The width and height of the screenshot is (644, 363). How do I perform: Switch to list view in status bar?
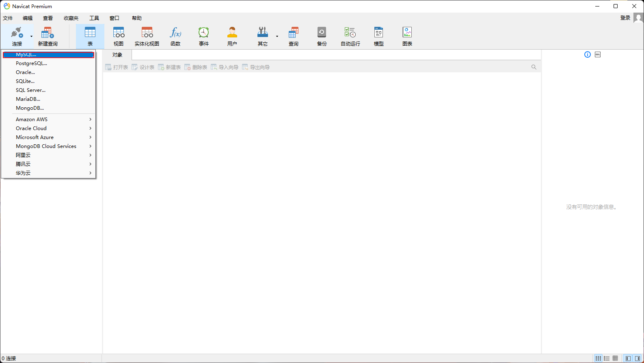tap(607, 358)
